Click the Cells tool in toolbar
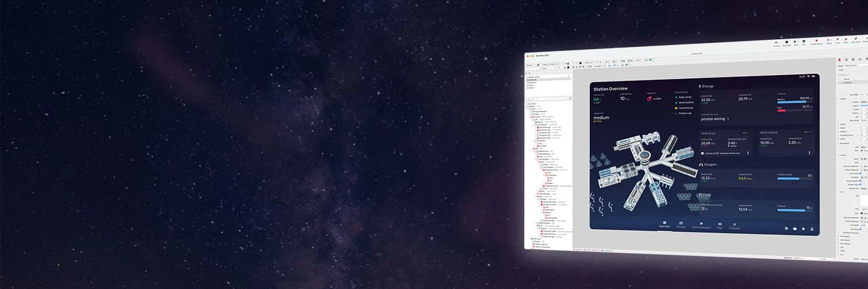The height and width of the screenshot is (289, 868). click(x=796, y=43)
